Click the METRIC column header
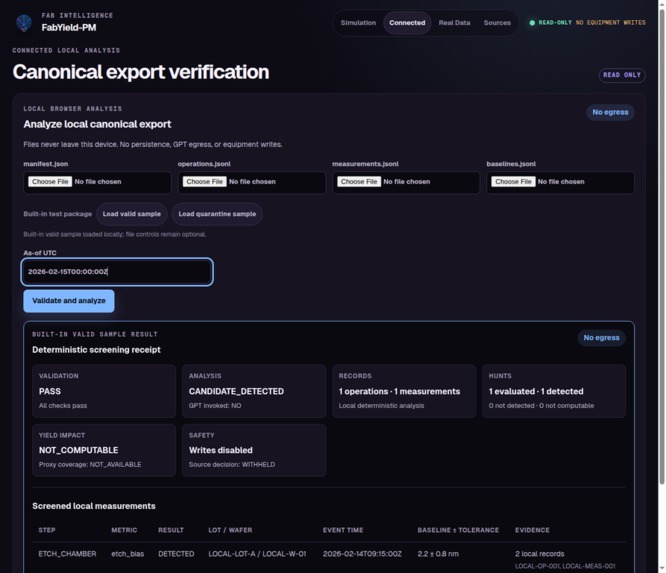 point(124,530)
